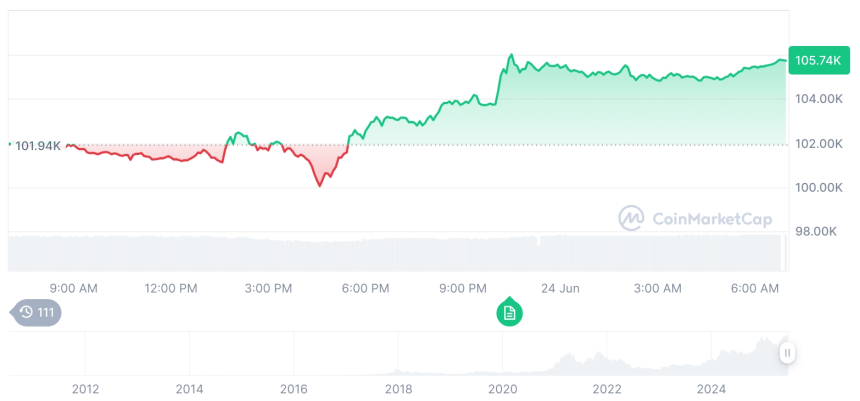
Task: Click the 24 Jun date axis label
Action: click(x=560, y=288)
